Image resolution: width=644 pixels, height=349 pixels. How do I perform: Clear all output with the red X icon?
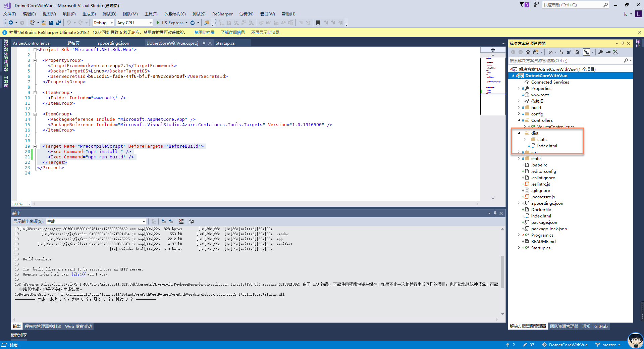click(181, 221)
